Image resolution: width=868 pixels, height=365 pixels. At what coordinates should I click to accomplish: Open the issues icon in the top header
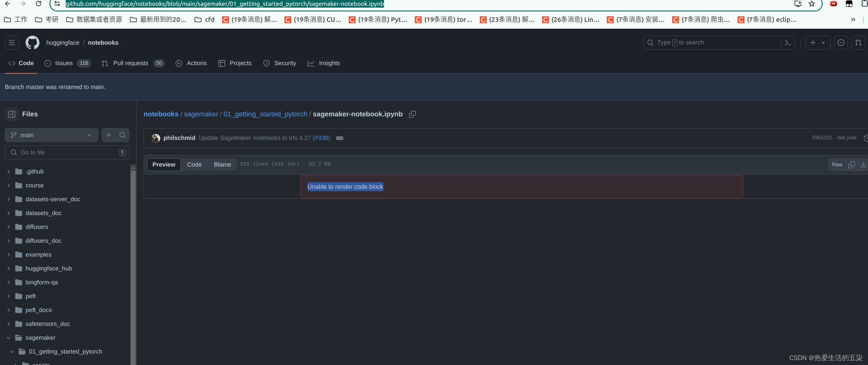[x=841, y=43]
